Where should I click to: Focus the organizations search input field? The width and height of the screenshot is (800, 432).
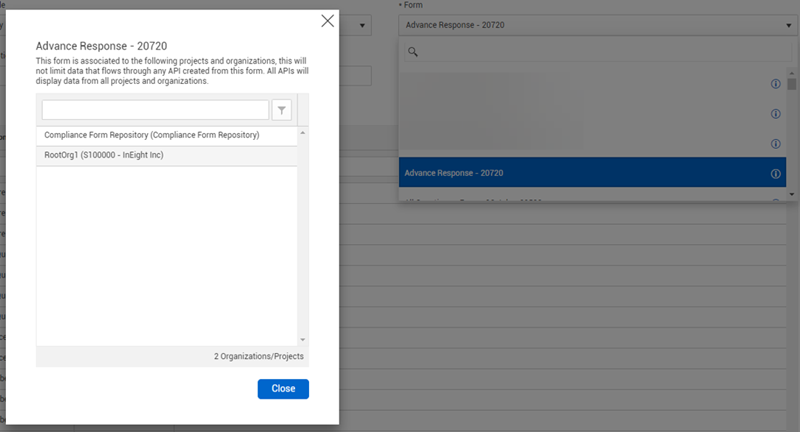point(155,110)
